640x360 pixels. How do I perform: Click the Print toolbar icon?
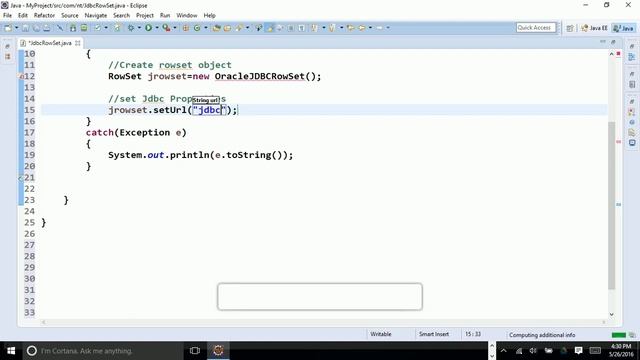(47, 28)
